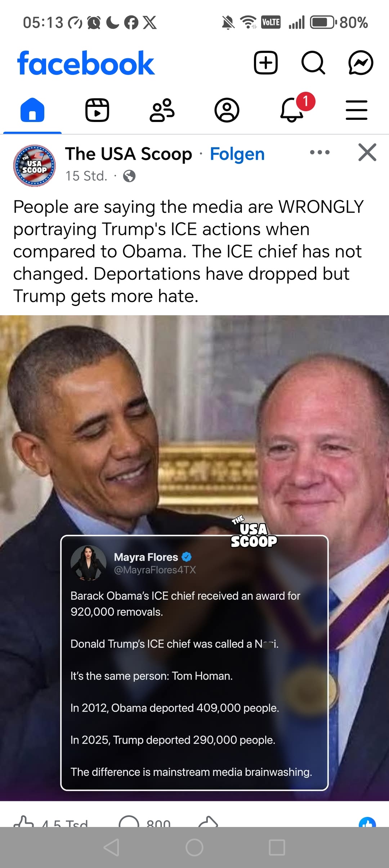Follow The USA Scoop via Folgen
The image size is (389, 868).
pos(237,154)
